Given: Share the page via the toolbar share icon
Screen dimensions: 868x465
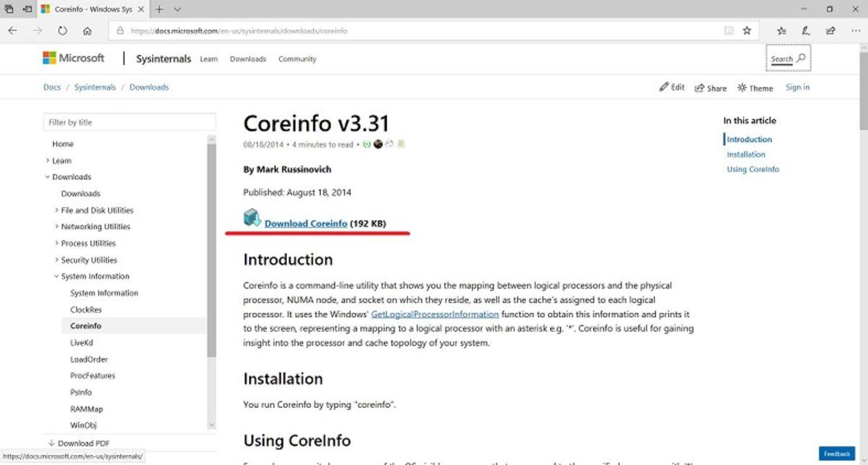Looking at the screenshot, I should [829, 30].
